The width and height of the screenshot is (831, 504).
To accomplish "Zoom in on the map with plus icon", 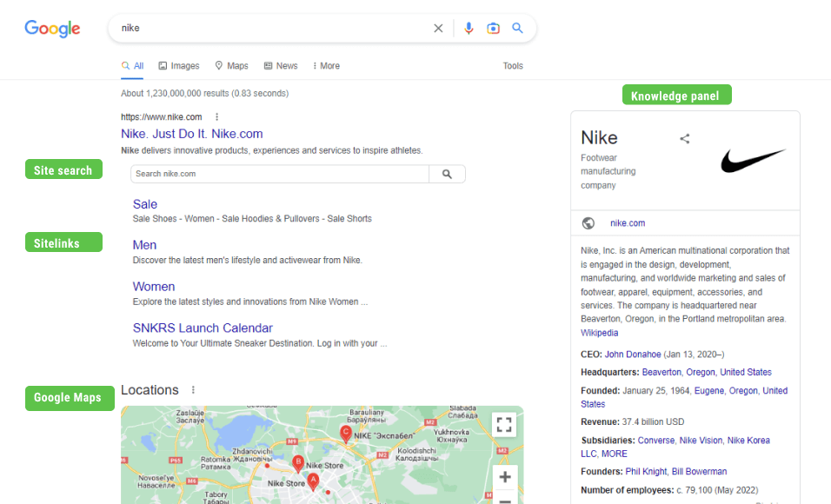I will tap(504, 477).
